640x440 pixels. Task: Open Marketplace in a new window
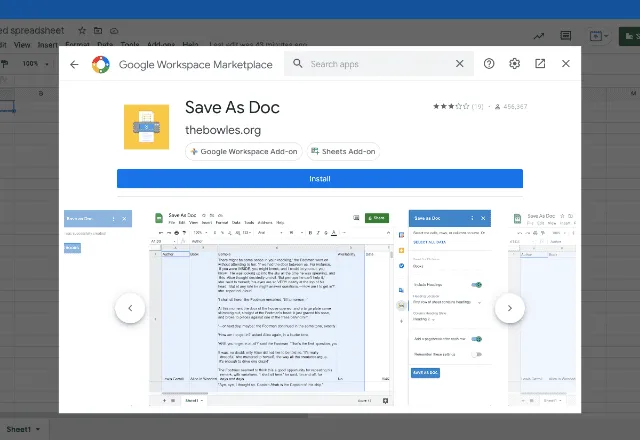click(540, 64)
